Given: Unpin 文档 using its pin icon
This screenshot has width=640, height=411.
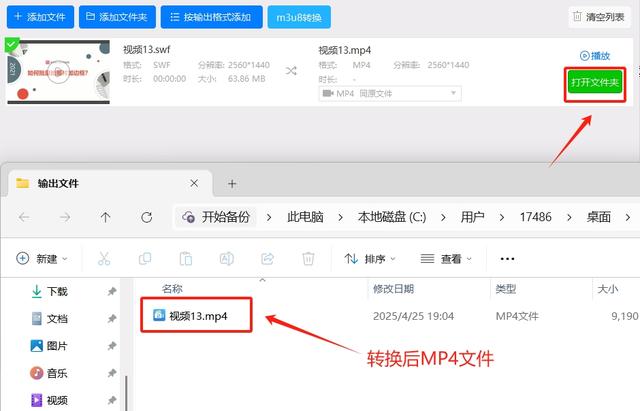Looking at the screenshot, I should point(112,319).
